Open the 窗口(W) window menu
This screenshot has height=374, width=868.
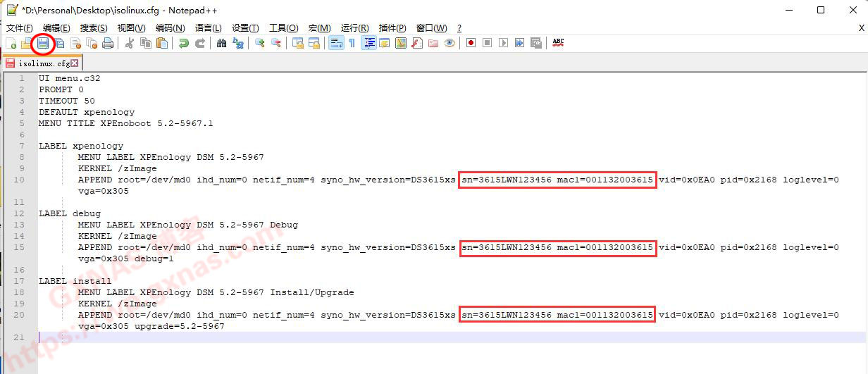431,28
